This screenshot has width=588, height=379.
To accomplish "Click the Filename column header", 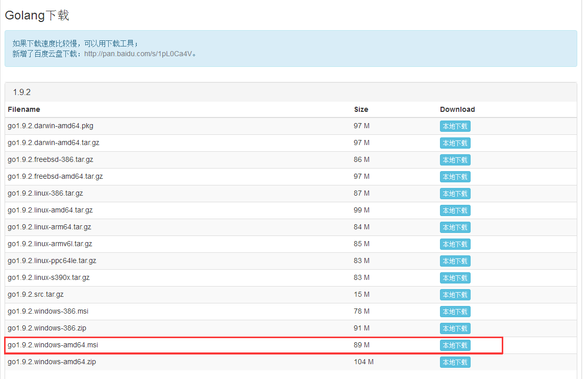I will tap(24, 110).
